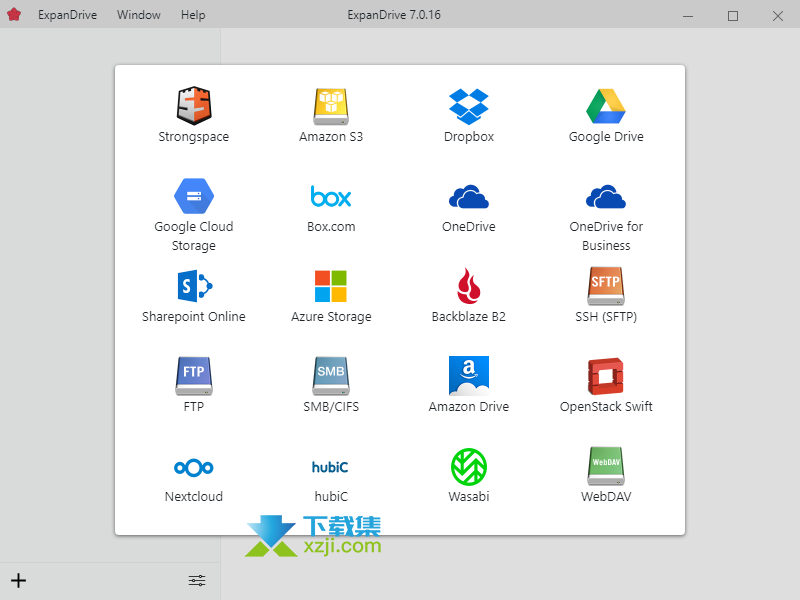Pick the Google Cloud Storage hexagon icon
This screenshot has width=800, height=600.
point(194,196)
